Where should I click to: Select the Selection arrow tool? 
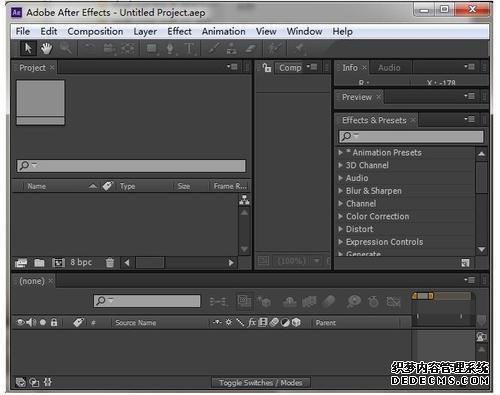(28, 49)
